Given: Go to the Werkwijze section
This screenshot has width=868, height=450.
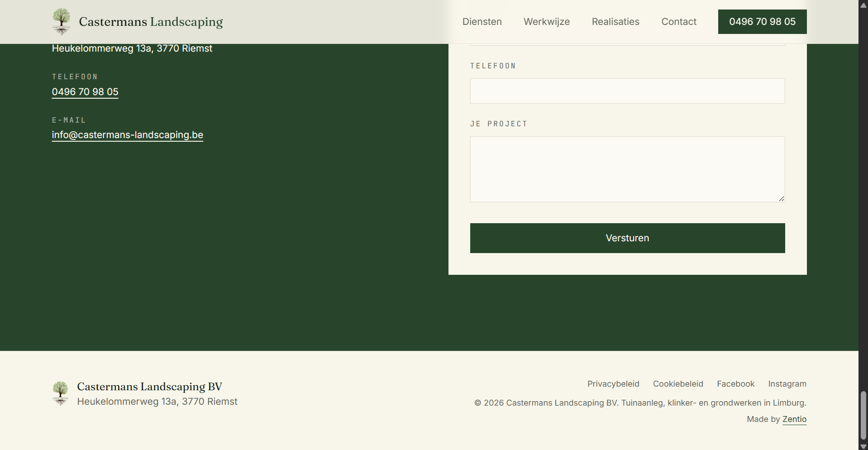Looking at the screenshot, I should point(547,22).
